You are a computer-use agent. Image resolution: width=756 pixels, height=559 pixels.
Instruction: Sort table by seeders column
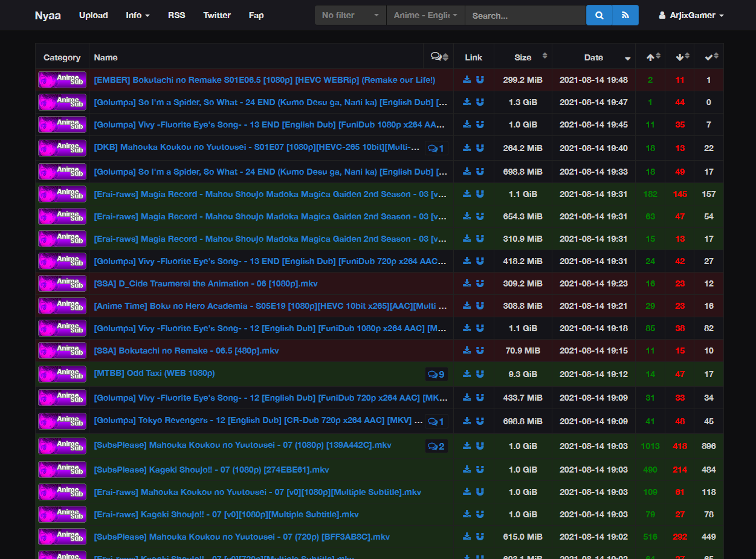(650, 57)
